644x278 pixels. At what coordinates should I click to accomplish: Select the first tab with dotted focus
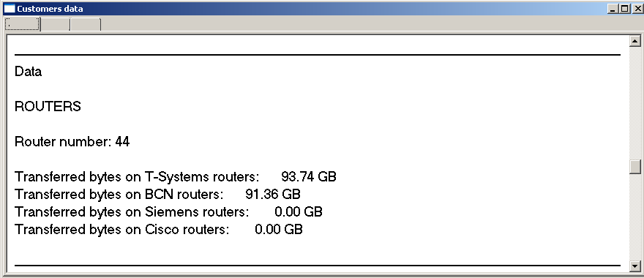[22, 24]
